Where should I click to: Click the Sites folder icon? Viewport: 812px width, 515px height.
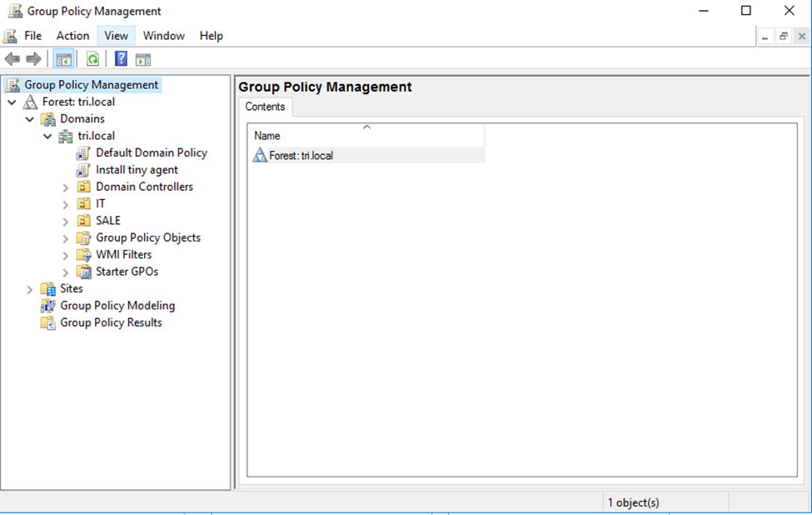click(48, 288)
